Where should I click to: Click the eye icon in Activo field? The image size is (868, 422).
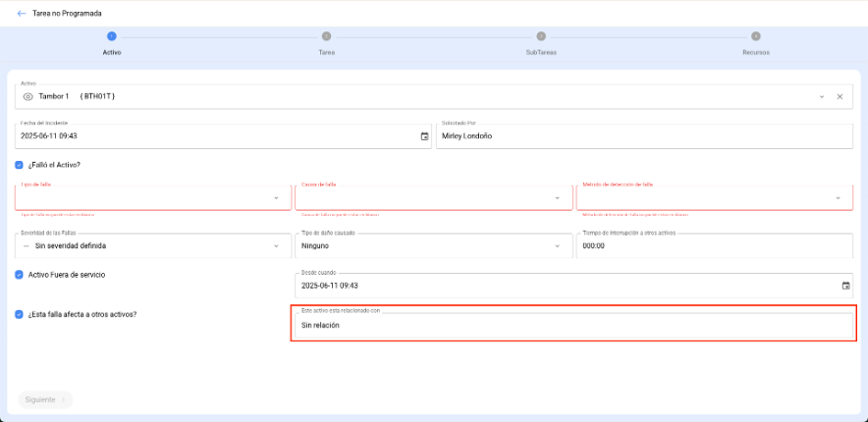27,96
